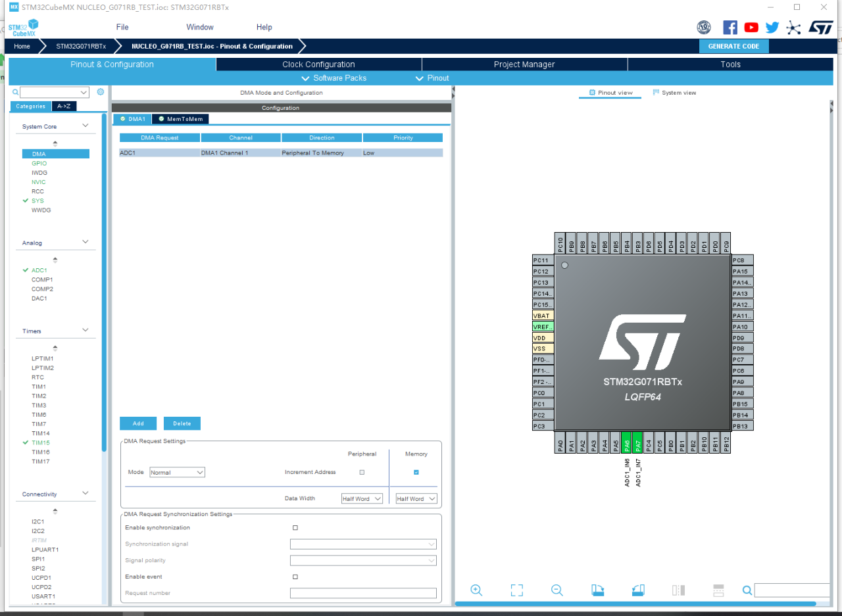Open the Memory Data Width dropdown
Screen dimensions: 842x616
click(416, 498)
